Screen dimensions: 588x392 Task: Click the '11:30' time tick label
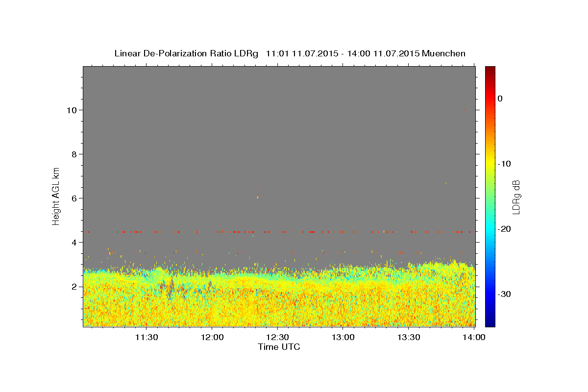(146, 337)
